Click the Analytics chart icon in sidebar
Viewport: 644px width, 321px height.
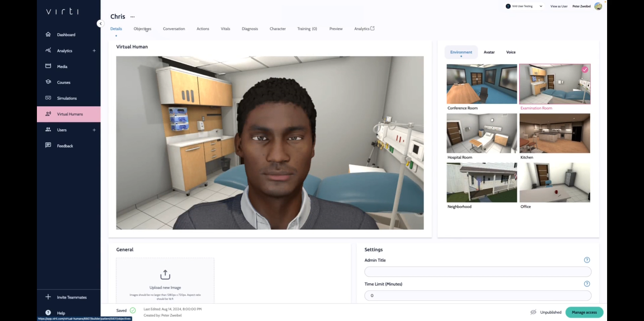[x=48, y=50]
